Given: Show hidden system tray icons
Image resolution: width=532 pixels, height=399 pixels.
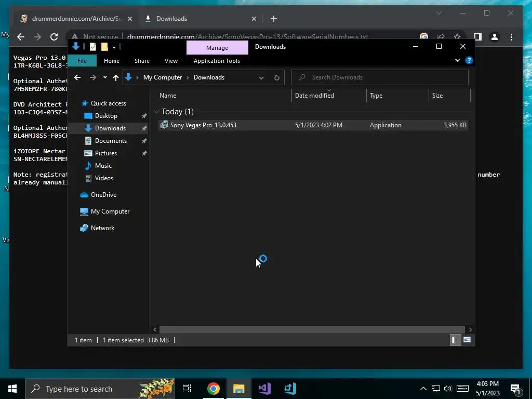Looking at the screenshot, I should pos(423,389).
